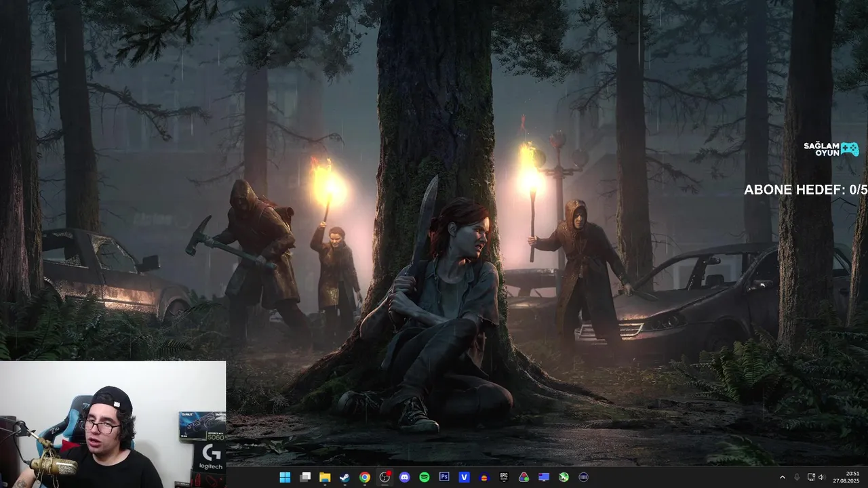The width and height of the screenshot is (868, 488).
Task: Open the headphones-face app on the taskbar
Action: click(484, 477)
